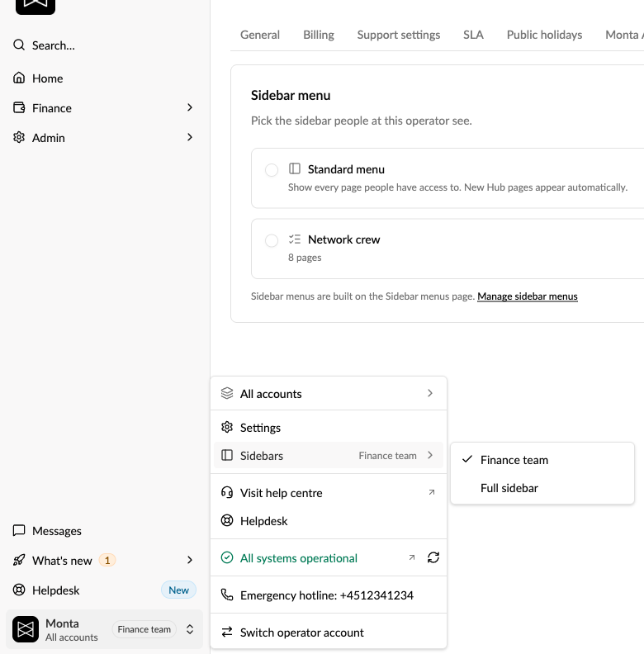
Task: Open Messages in the sidebar
Action: 104,530
